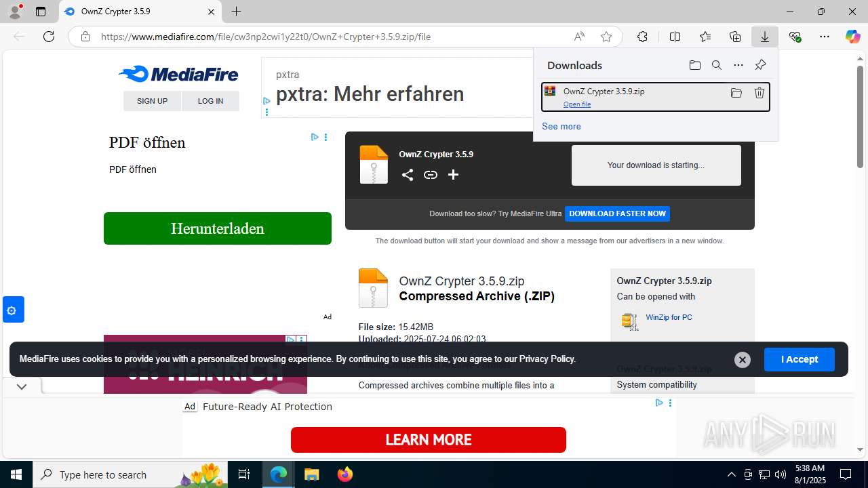Open the Extensions puzzle icon
Image resolution: width=868 pixels, height=488 pixels.
[642, 37]
